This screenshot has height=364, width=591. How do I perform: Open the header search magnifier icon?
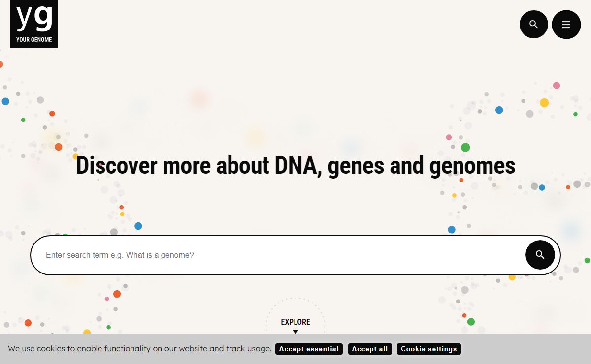[534, 24]
